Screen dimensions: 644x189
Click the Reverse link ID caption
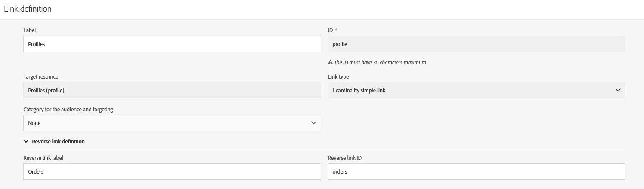[344, 158]
